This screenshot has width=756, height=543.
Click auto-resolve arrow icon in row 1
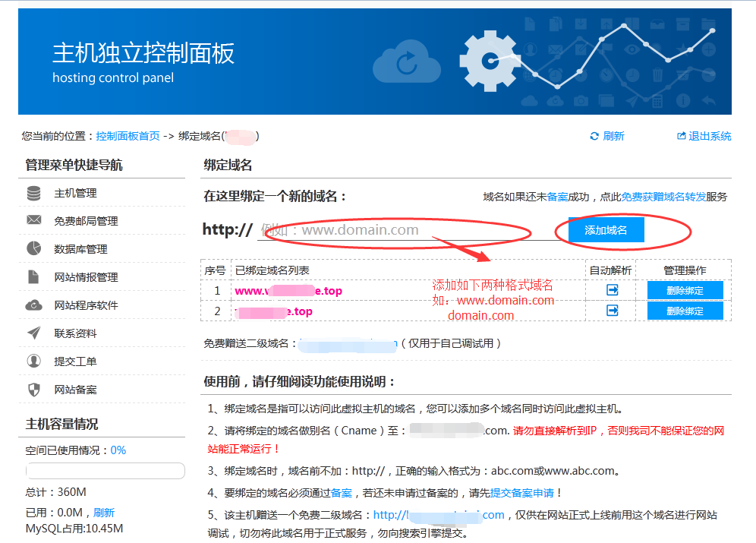click(x=613, y=290)
